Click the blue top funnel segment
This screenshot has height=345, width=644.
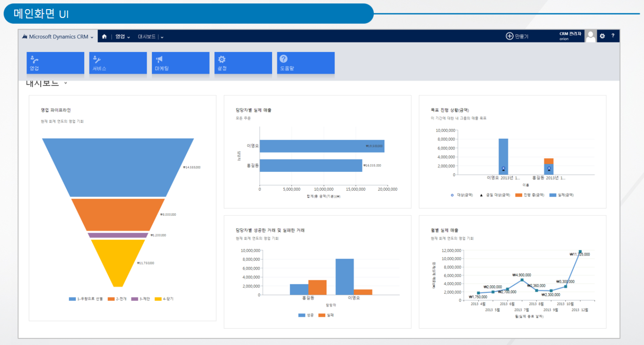pyautogui.click(x=118, y=167)
